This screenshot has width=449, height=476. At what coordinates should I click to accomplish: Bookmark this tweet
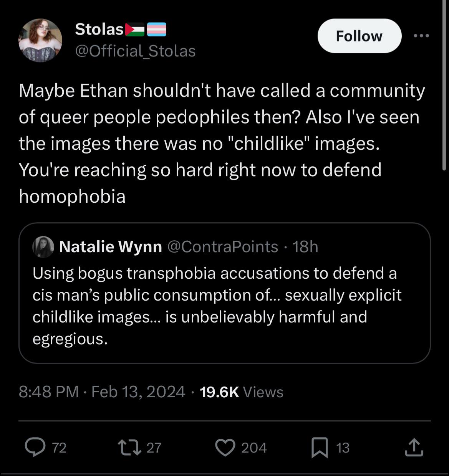tap(319, 448)
